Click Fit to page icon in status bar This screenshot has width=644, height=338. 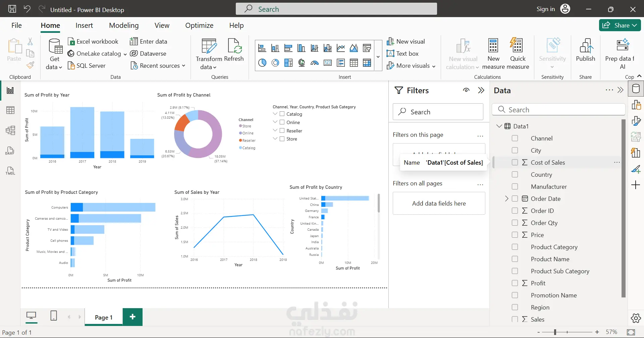pyautogui.click(x=631, y=332)
